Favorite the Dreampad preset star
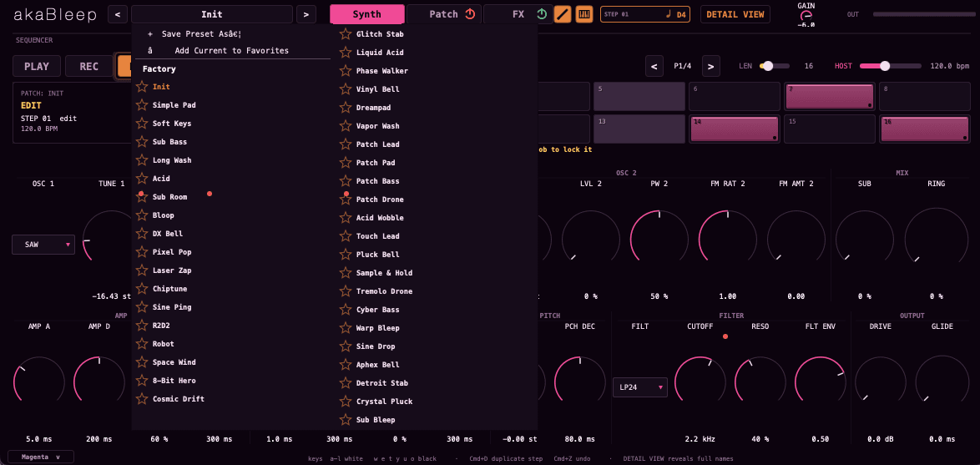 [346, 108]
